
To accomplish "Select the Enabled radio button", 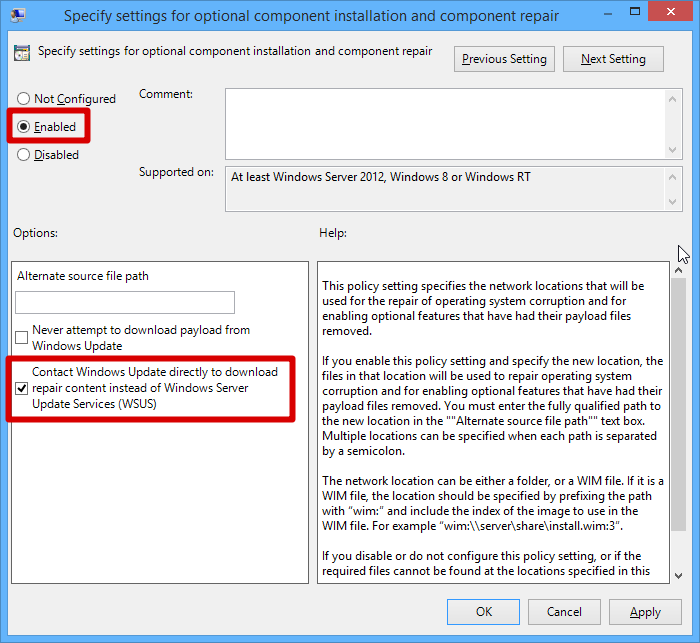I will [24, 127].
